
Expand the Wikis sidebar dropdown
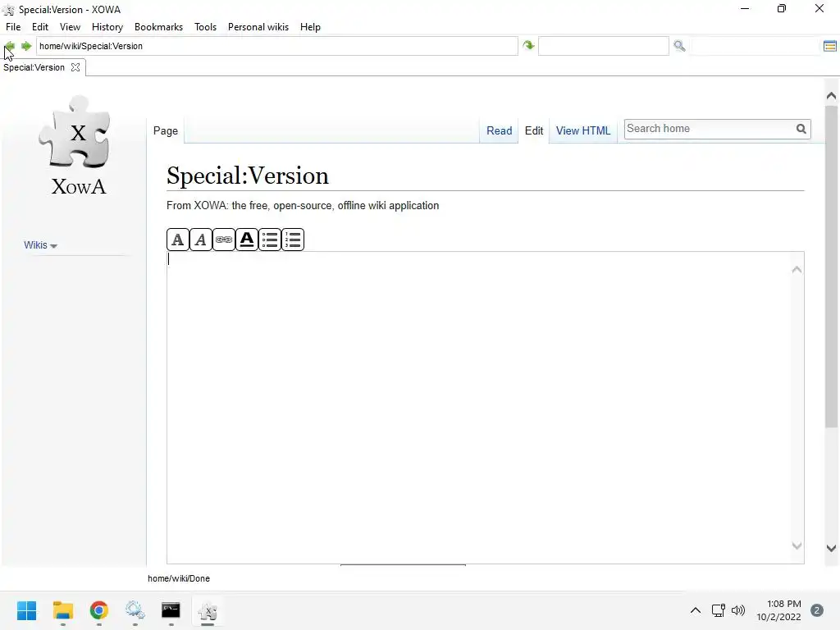click(40, 245)
